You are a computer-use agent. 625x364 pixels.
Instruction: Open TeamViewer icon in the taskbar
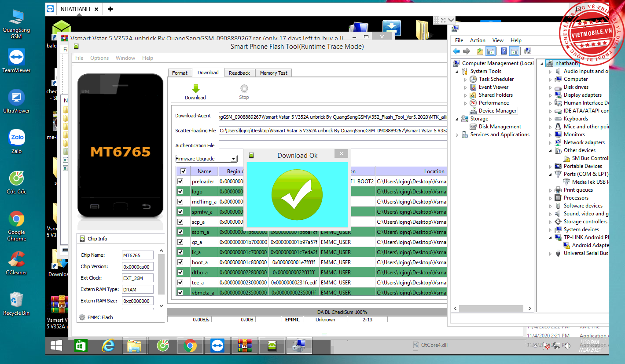click(x=217, y=346)
